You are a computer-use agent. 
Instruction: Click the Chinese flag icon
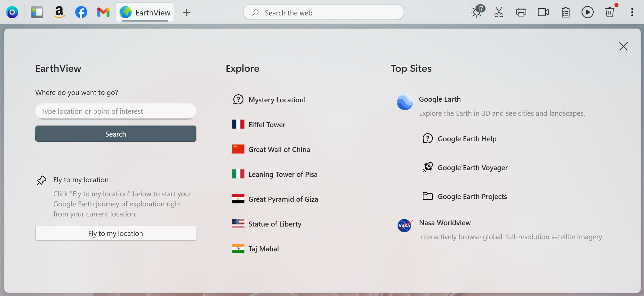pyautogui.click(x=238, y=149)
